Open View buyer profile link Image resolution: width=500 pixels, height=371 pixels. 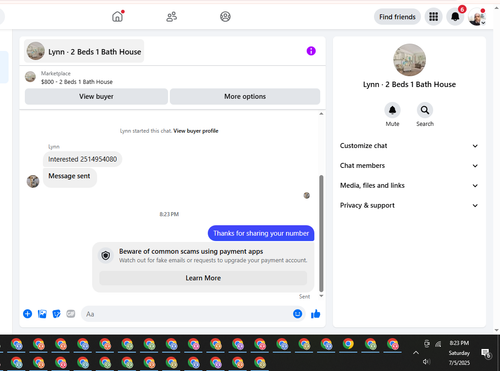click(196, 131)
